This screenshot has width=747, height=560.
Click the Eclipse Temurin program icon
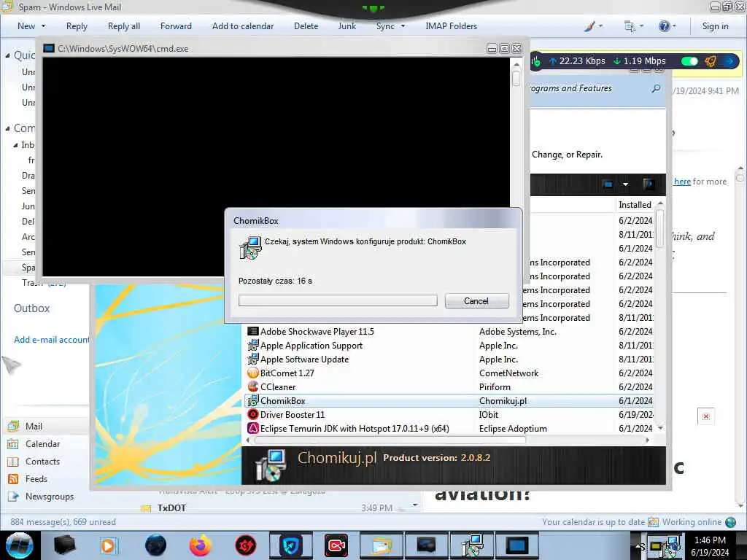click(253, 429)
